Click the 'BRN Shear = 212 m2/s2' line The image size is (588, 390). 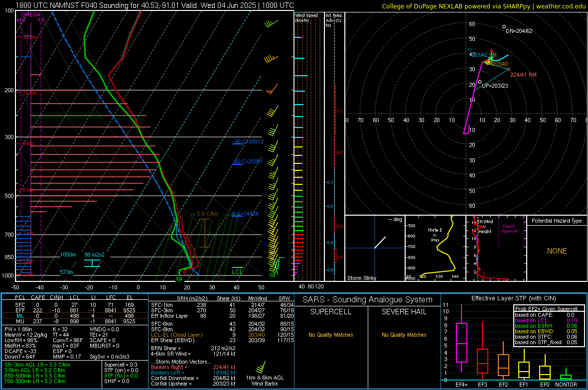(x=193, y=348)
